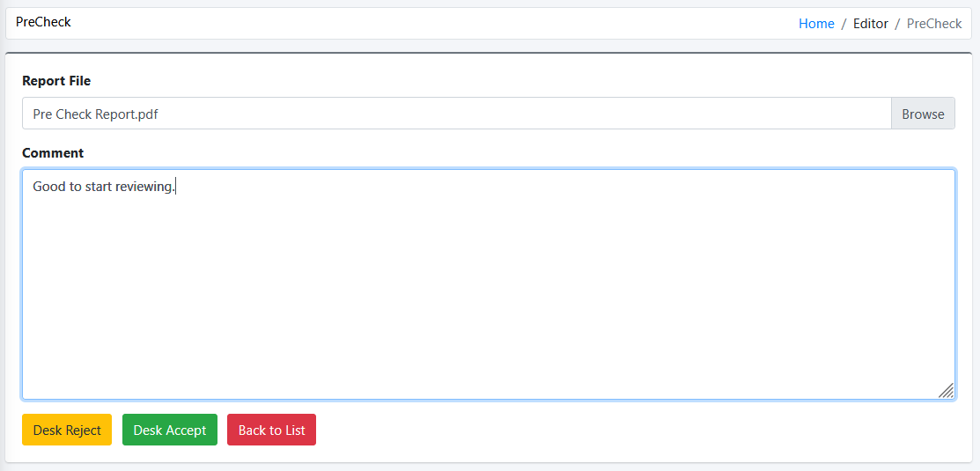The image size is (980, 471).
Task: Select the PreCheck breadcrumb item
Action: 934,24
